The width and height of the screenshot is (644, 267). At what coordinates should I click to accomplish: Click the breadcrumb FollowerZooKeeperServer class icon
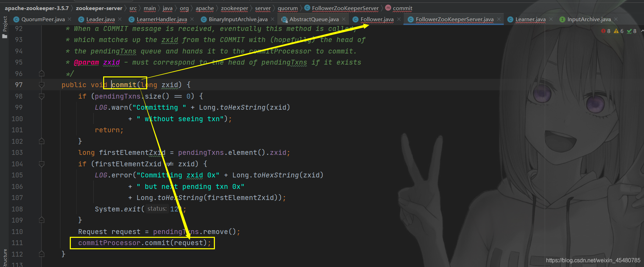coord(307,8)
